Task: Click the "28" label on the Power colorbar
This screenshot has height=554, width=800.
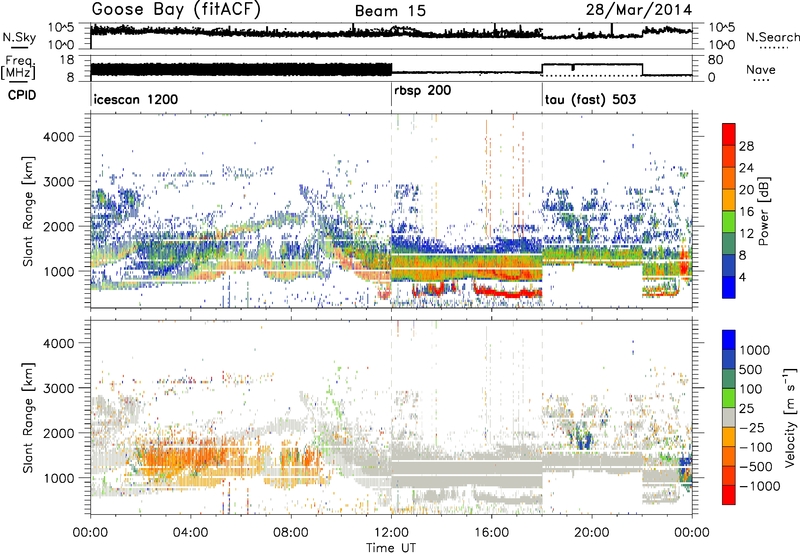Action: pos(746,146)
